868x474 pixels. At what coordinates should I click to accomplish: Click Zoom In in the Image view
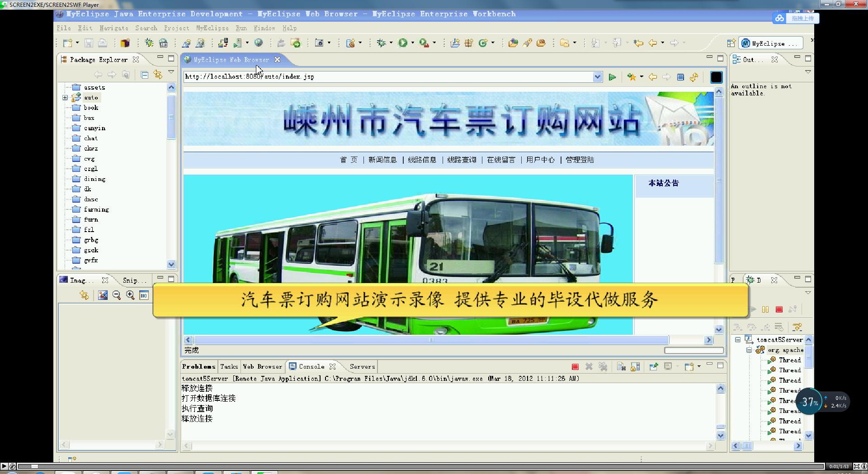pos(130,295)
